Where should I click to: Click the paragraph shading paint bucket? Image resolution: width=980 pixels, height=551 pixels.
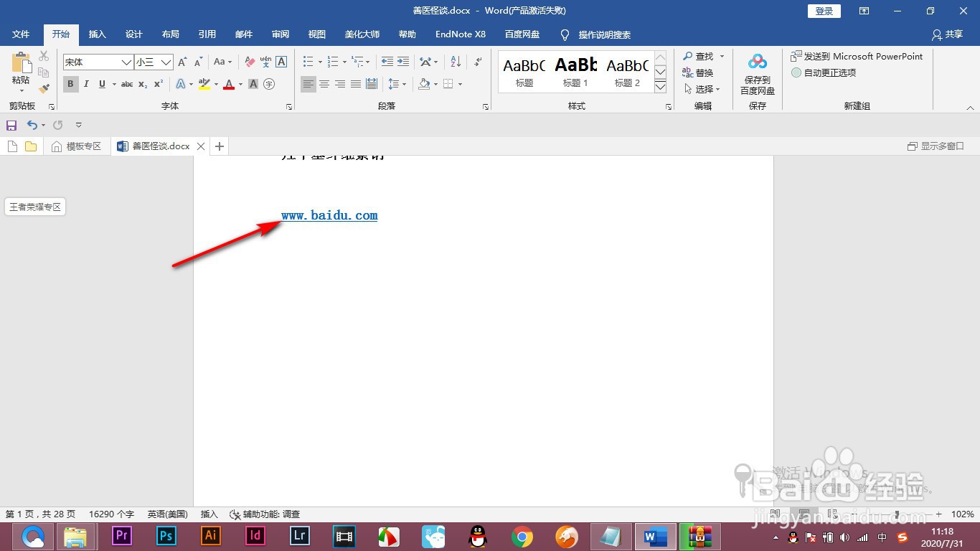coord(423,84)
